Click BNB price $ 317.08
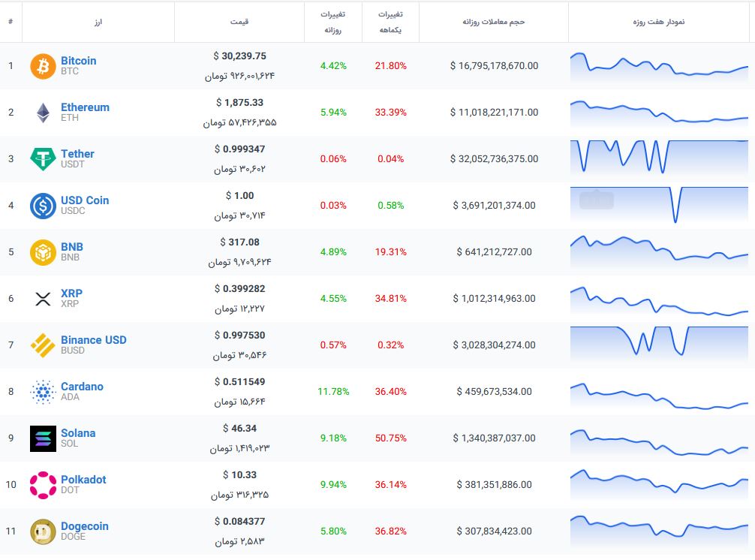755x560 pixels. [240, 242]
